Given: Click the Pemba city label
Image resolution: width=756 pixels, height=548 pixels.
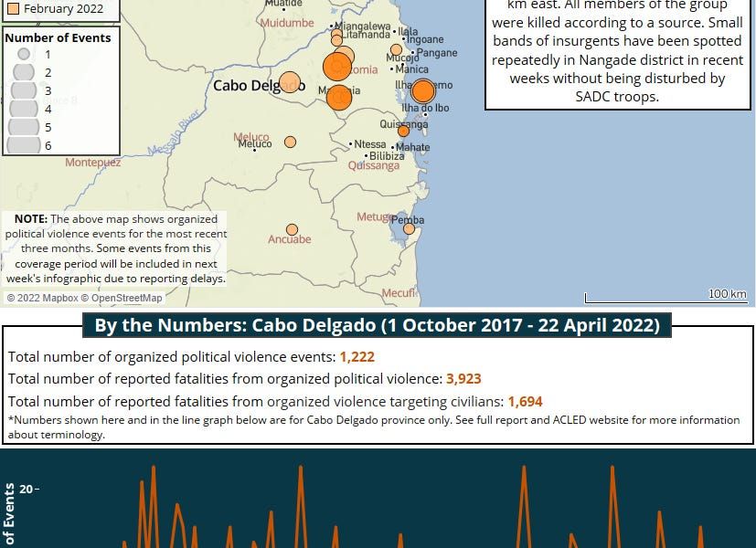Looking at the screenshot, I should tap(408, 220).
